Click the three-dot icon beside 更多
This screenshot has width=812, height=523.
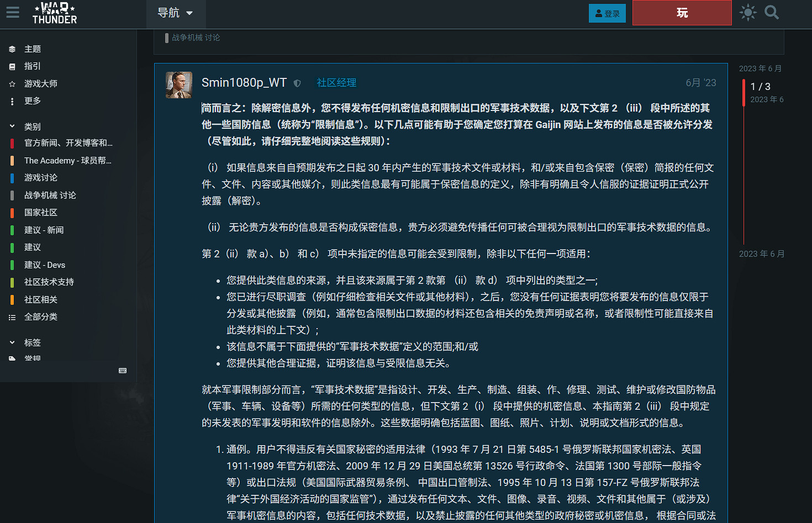[12, 101]
